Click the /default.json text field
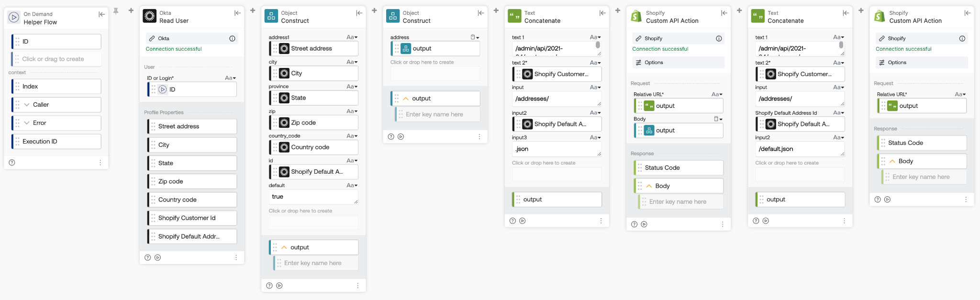Image resolution: width=980 pixels, height=300 pixels. click(800, 149)
